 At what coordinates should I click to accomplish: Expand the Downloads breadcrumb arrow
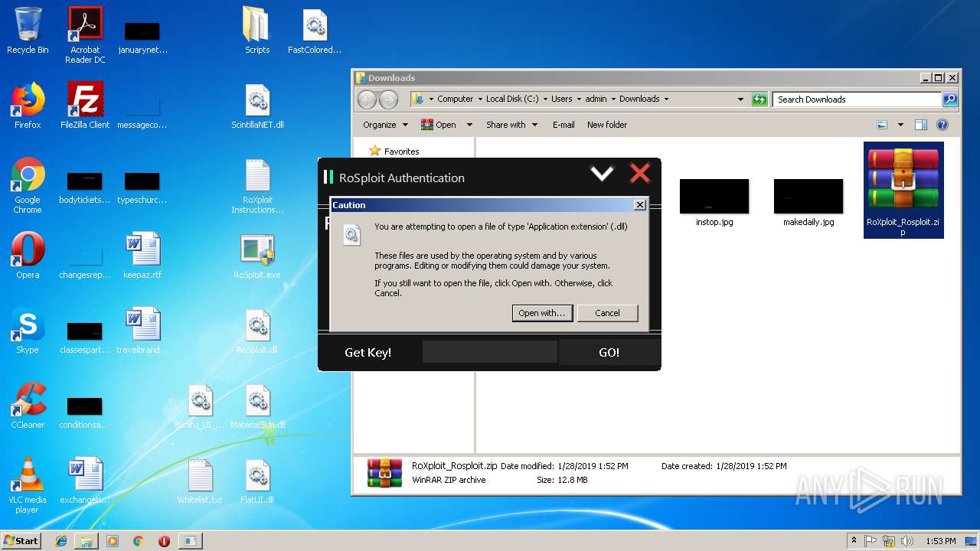tap(666, 99)
